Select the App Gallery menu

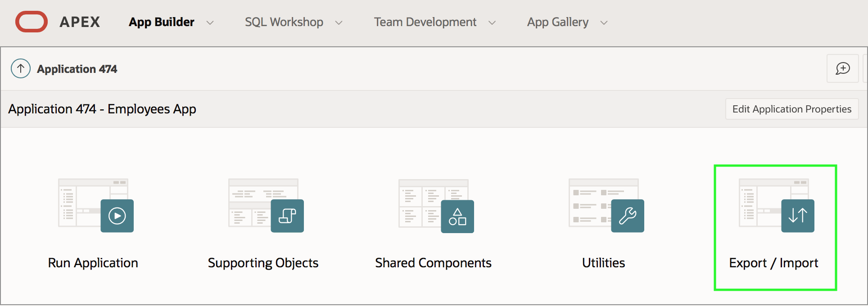(558, 22)
